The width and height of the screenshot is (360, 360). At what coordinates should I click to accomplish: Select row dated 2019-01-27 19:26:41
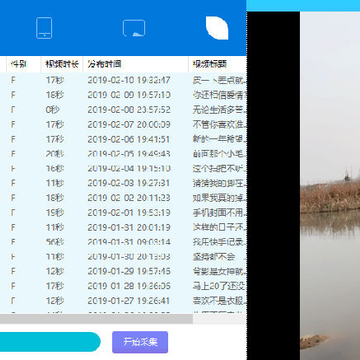(123, 301)
